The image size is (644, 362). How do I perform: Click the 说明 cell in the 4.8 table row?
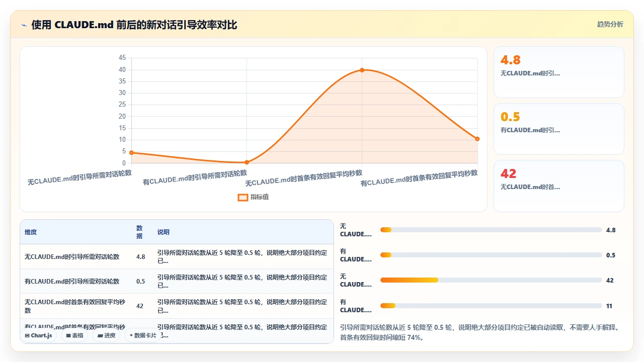coord(243,256)
